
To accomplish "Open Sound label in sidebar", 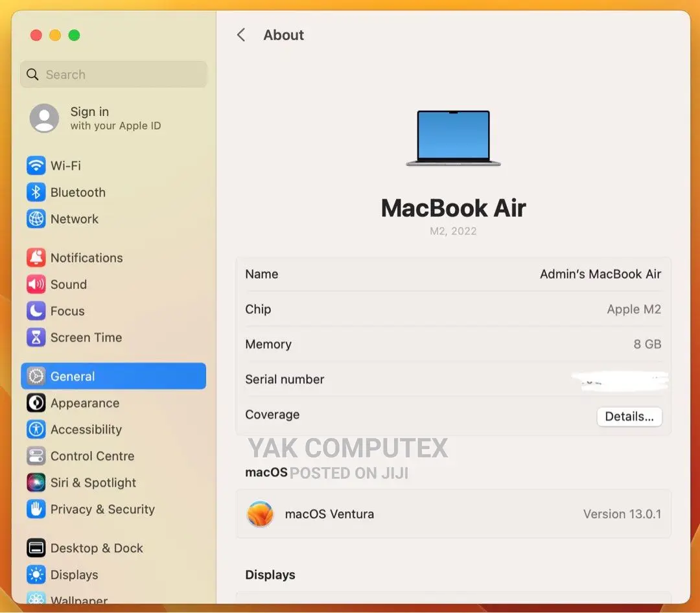I will click(x=68, y=284).
